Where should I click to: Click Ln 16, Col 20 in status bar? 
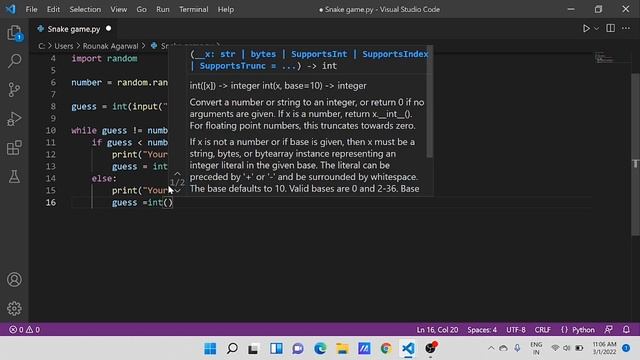[437, 329]
